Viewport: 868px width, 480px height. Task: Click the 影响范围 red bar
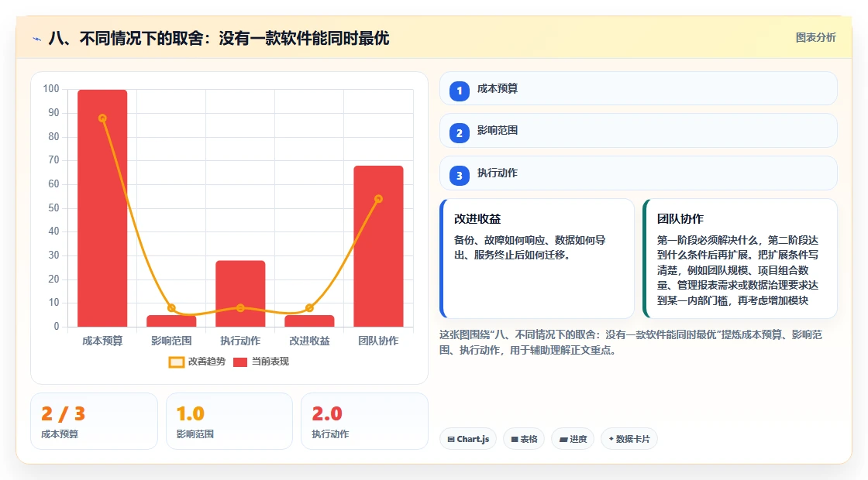tap(171, 321)
